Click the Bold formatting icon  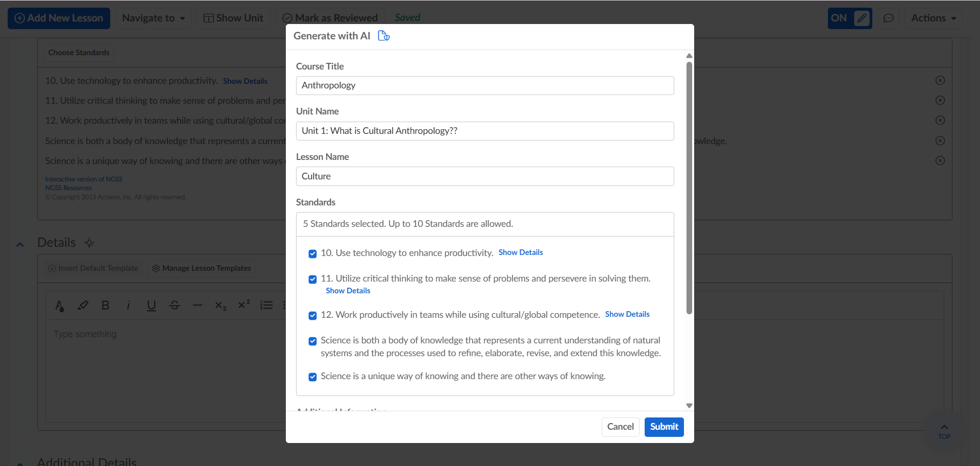click(106, 305)
